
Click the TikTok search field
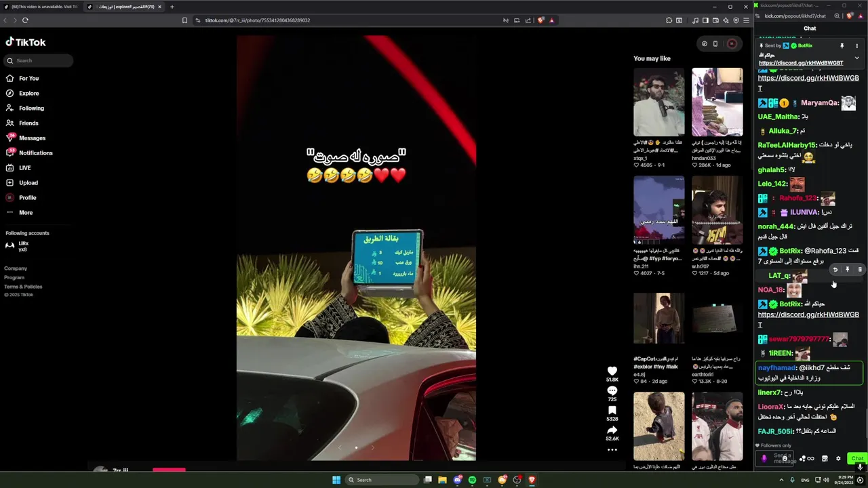(x=39, y=60)
